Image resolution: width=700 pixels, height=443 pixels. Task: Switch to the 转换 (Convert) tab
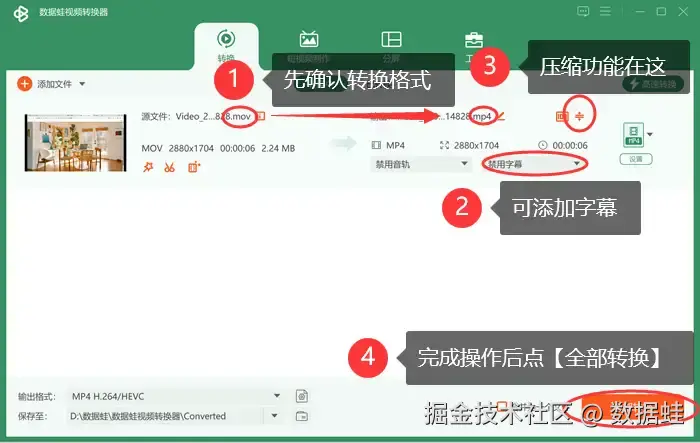[x=226, y=46]
